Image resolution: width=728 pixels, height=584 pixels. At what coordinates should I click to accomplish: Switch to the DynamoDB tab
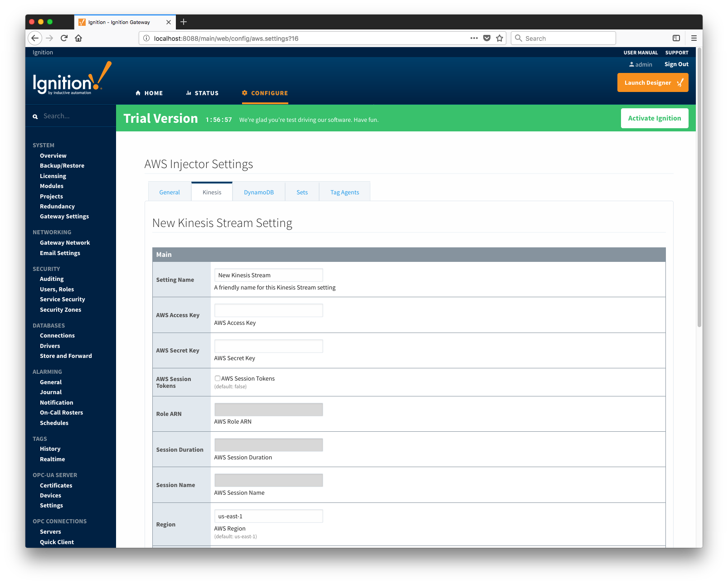[x=258, y=192]
